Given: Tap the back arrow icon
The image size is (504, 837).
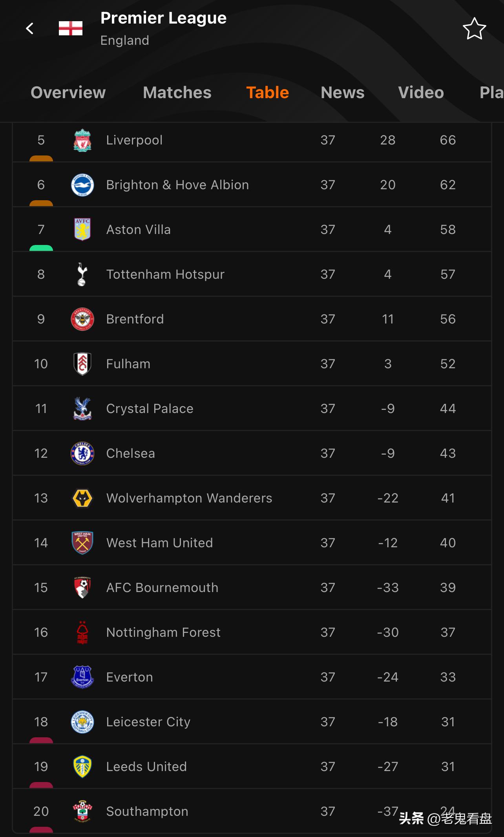Looking at the screenshot, I should [30, 28].
